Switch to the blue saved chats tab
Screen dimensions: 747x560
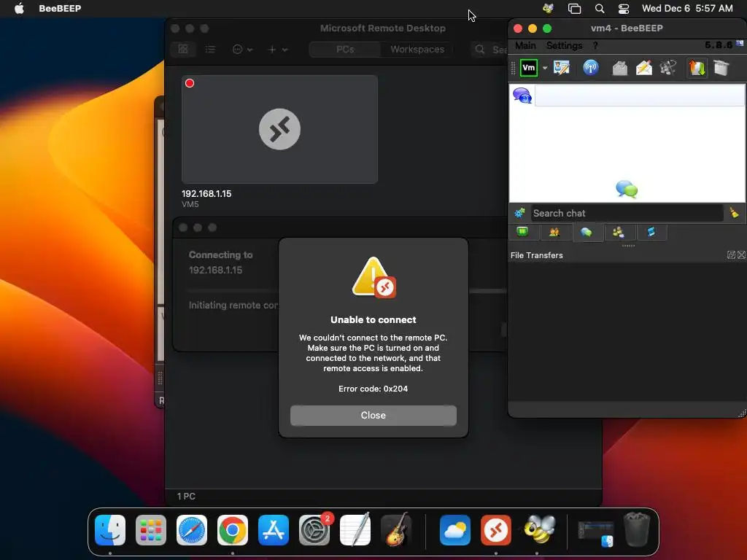pos(651,233)
